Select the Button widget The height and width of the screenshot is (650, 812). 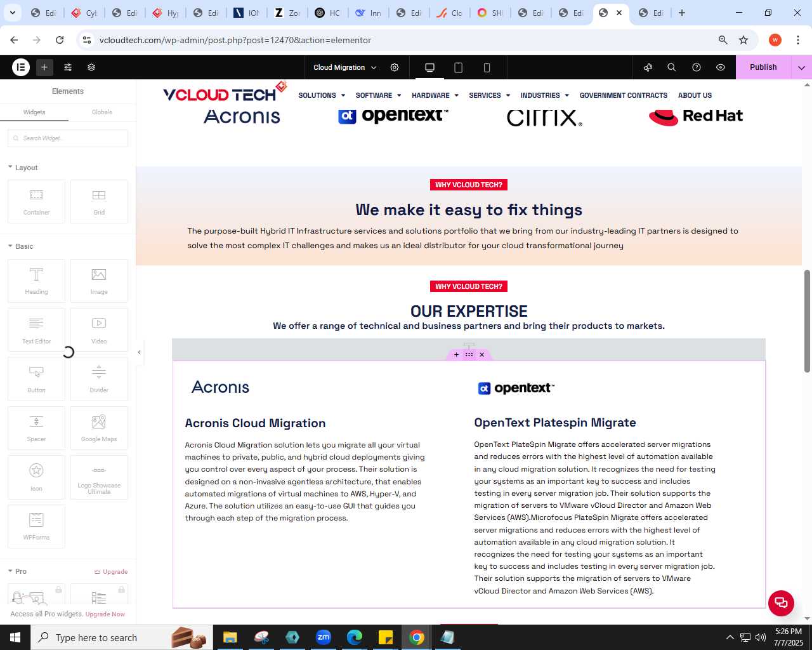[x=36, y=379]
